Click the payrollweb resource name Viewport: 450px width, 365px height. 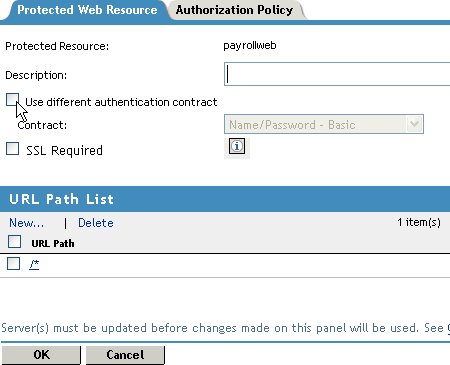[250, 46]
